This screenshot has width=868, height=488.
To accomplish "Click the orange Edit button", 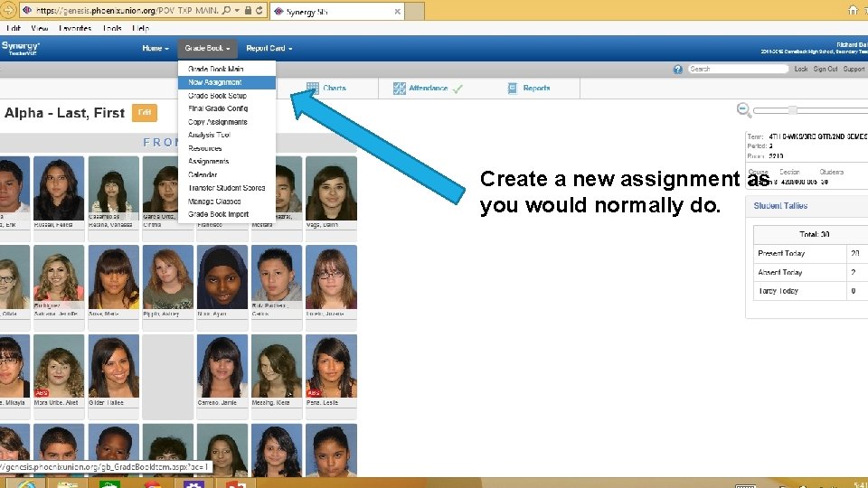I will 145,113.
